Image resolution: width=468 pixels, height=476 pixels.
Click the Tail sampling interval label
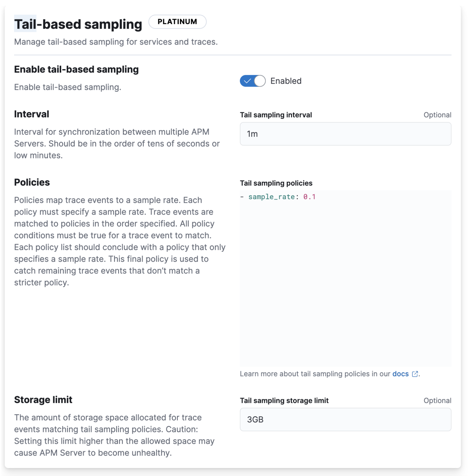point(276,115)
